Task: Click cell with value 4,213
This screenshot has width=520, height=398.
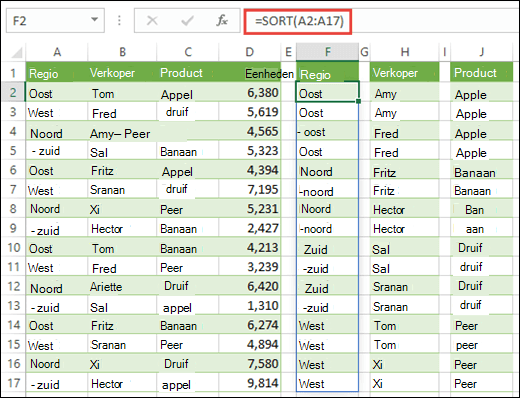Action: 250,247
